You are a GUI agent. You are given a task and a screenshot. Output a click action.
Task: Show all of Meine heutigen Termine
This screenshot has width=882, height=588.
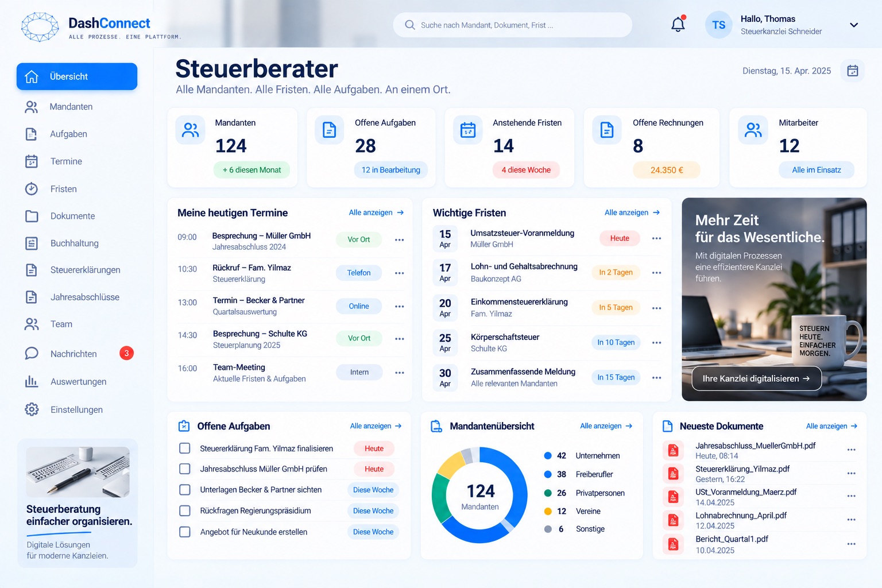pyautogui.click(x=376, y=212)
